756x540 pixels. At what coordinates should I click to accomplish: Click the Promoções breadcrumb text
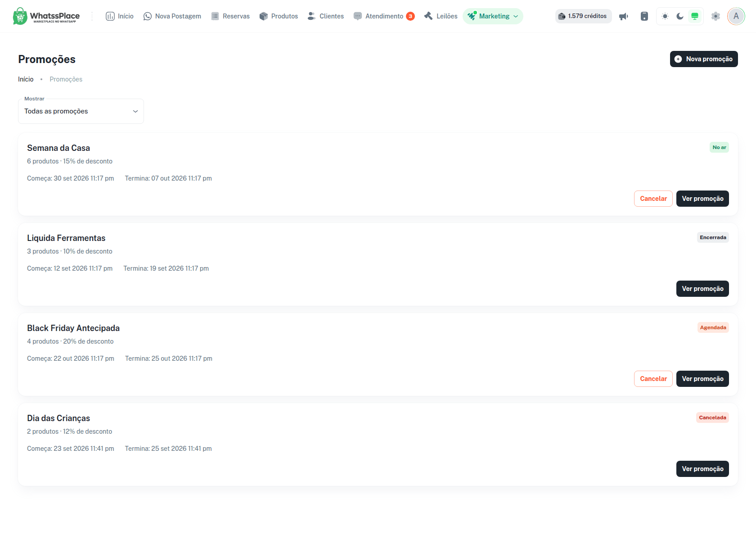[66, 79]
